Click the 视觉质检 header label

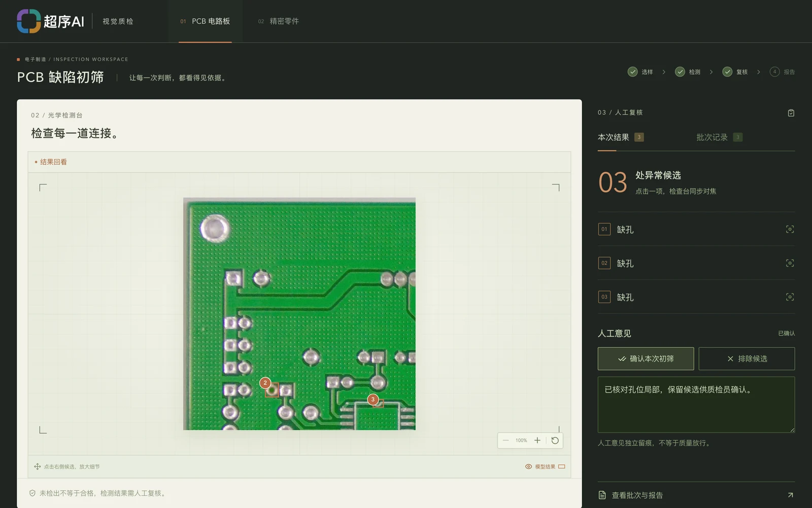point(118,21)
